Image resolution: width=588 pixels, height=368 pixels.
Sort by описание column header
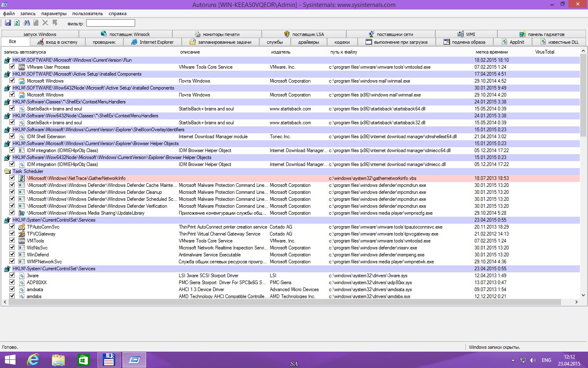[223, 52]
